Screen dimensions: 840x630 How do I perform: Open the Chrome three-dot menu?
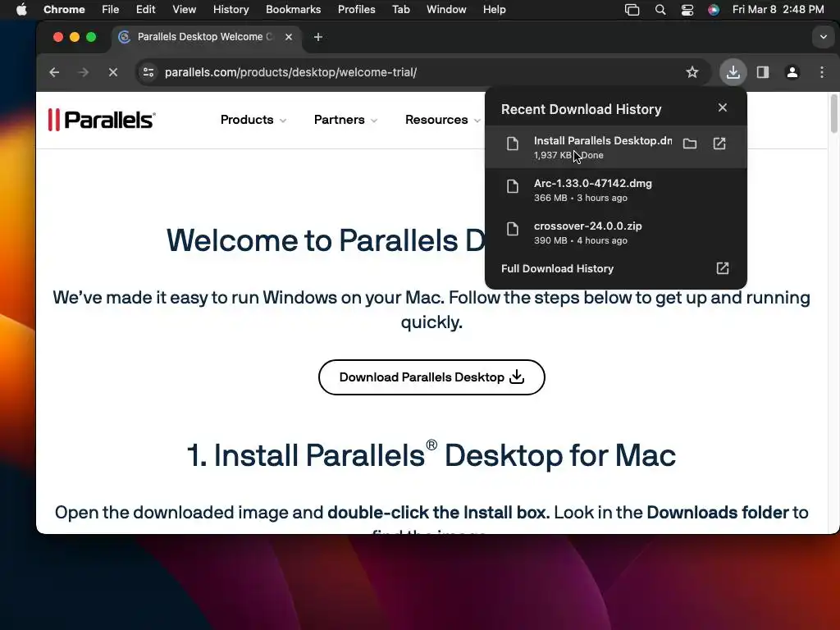coord(822,72)
